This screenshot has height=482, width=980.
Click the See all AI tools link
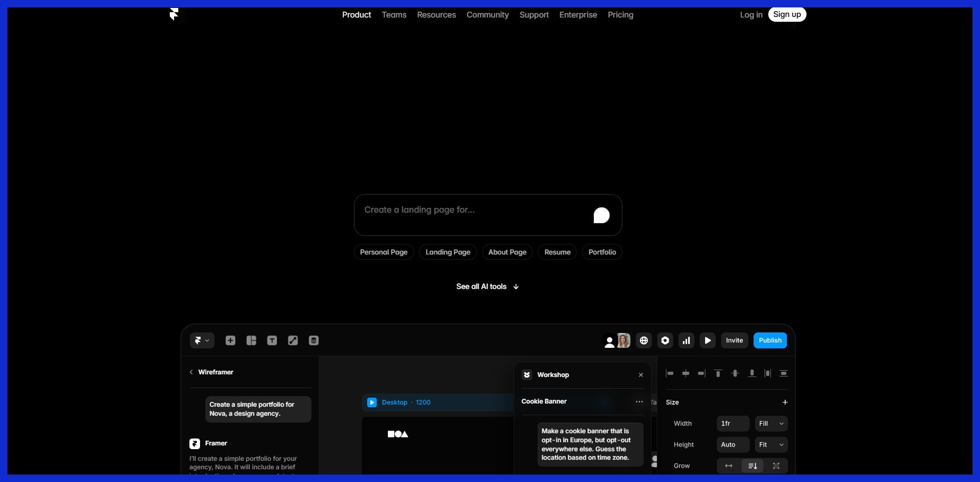coord(487,286)
